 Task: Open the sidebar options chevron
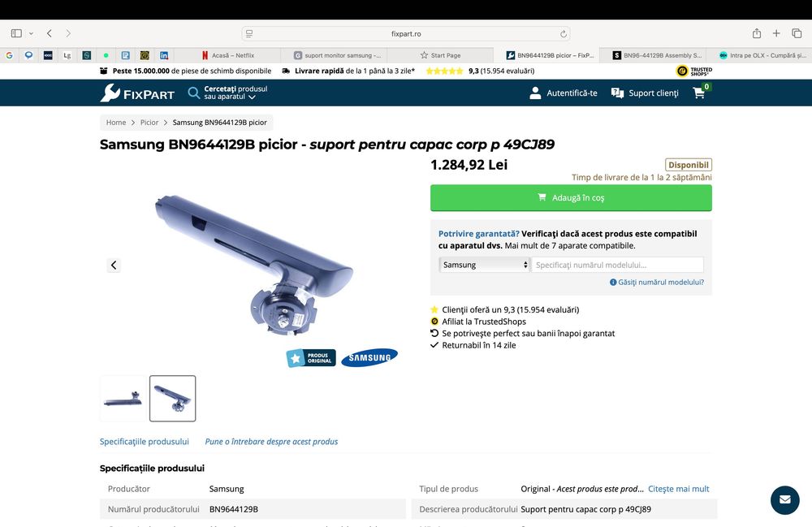31,33
